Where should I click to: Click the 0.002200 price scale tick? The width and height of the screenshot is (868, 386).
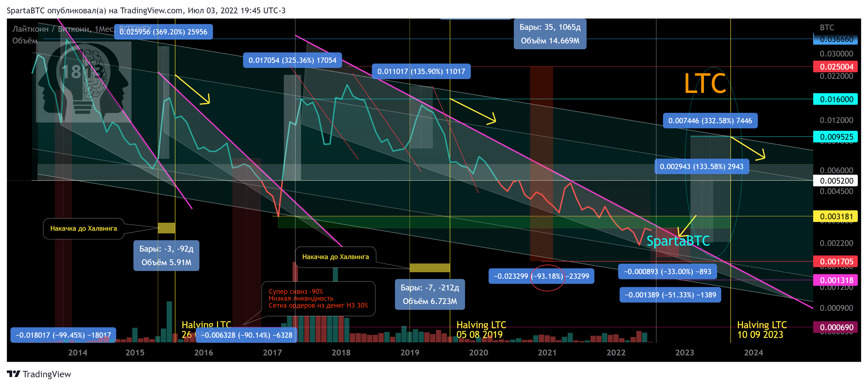pos(836,243)
